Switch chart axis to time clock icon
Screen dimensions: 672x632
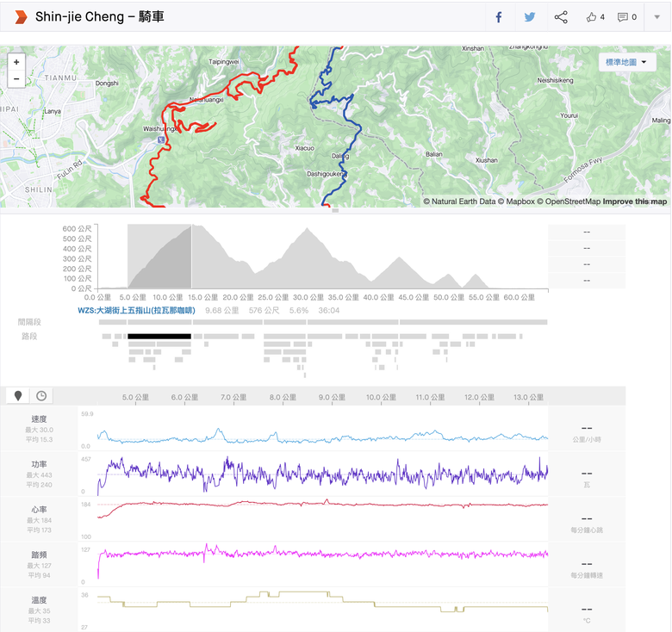pos(41,395)
